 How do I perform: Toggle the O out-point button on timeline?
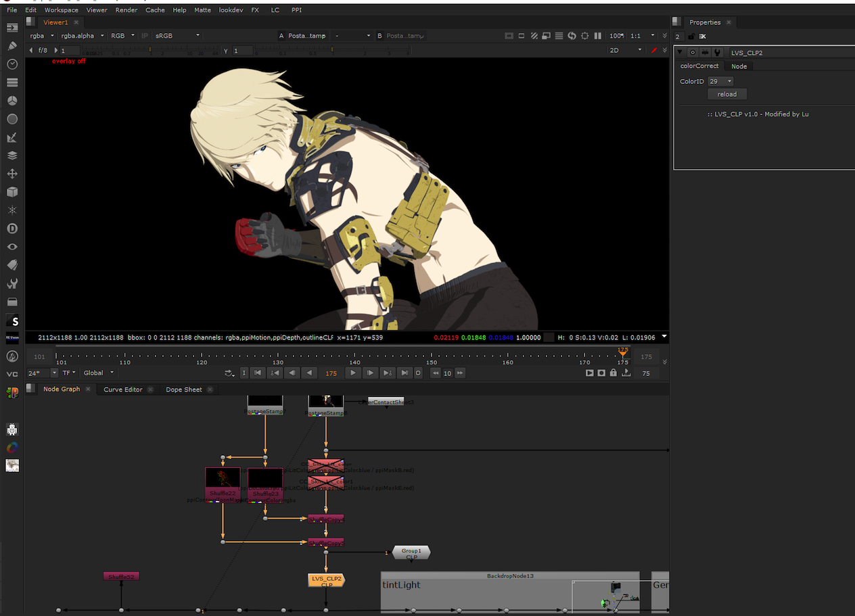click(x=418, y=373)
